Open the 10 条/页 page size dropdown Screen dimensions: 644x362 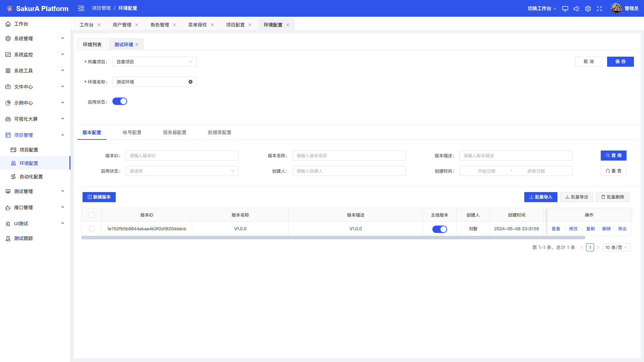point(616,247)
